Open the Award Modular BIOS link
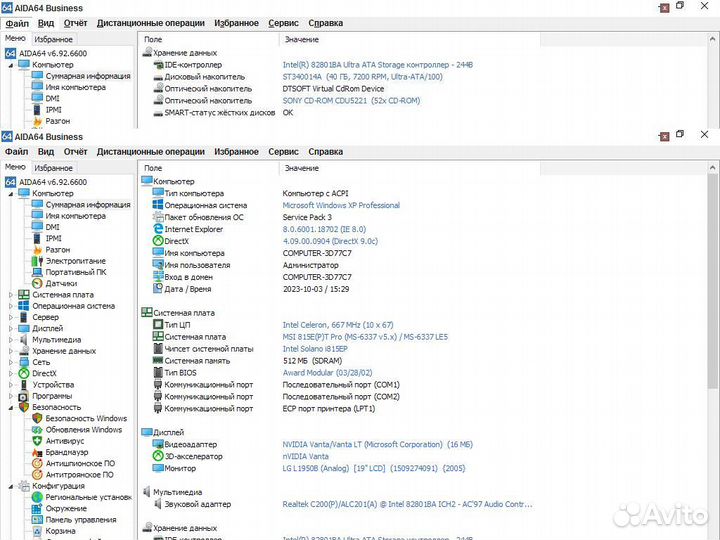Image resolution: width=720 pixels, height=540 pixels. tap(327, 372)
